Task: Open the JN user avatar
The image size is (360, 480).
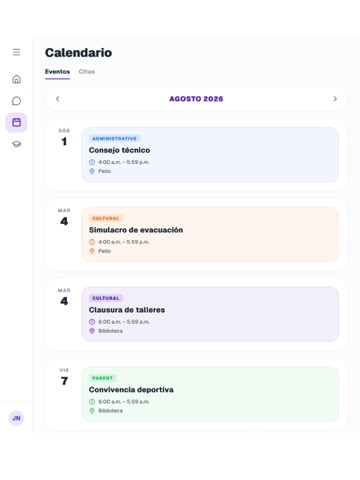Action: [x=16, y=418]
